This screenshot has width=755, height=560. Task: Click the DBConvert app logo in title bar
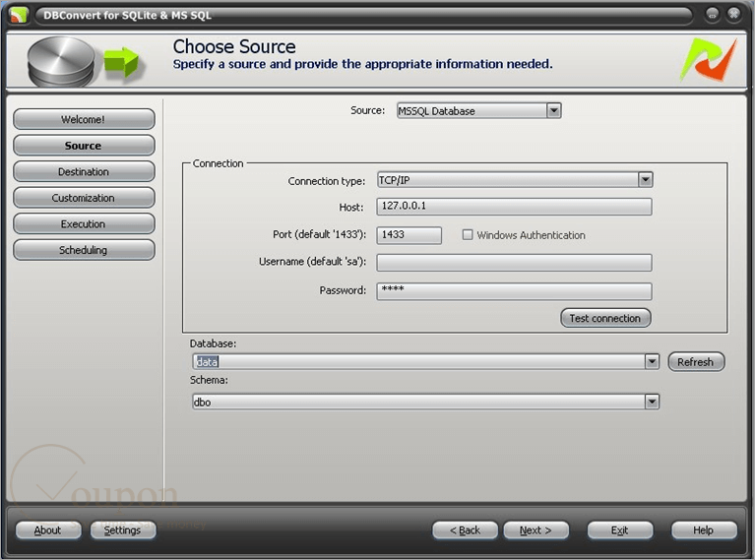click(x=19, y=15)
